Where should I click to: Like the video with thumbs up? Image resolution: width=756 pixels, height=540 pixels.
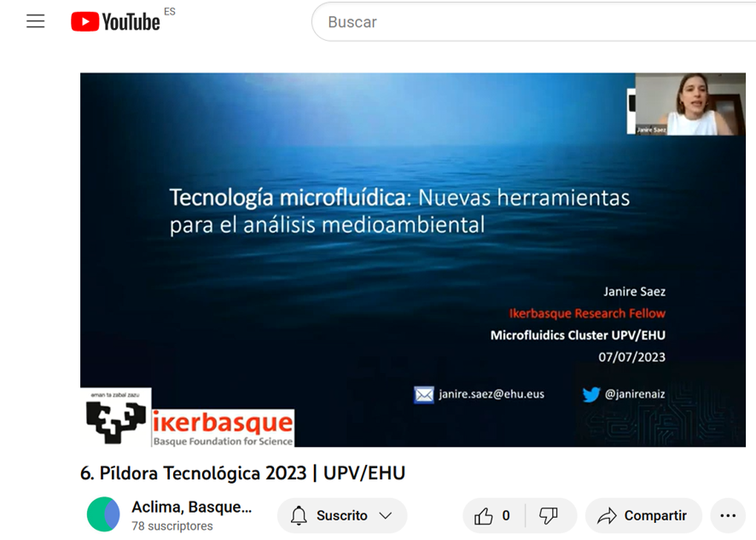tap(485, 515)
